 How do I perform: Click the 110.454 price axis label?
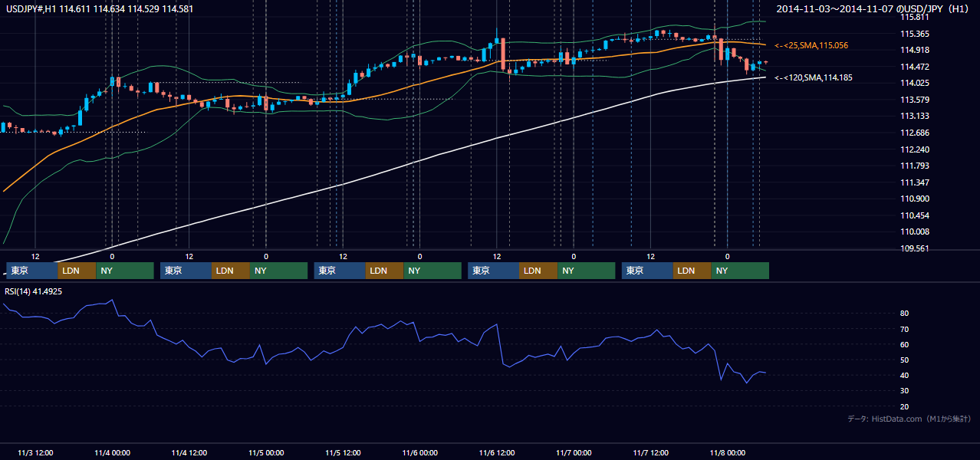(x=914, y=215)
